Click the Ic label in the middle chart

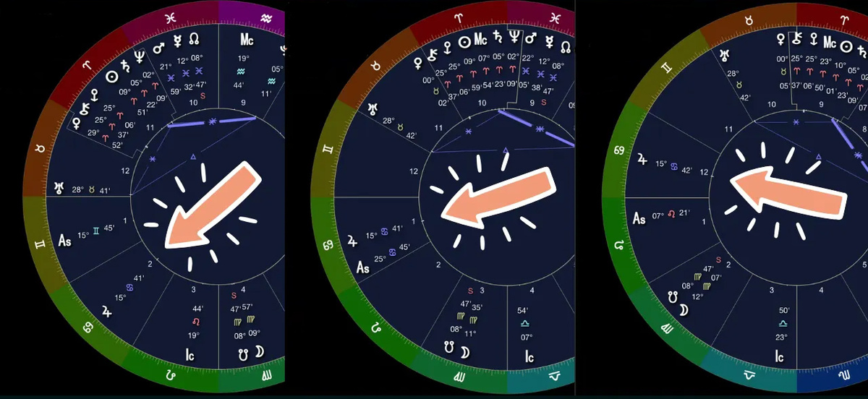click(529, 357)
